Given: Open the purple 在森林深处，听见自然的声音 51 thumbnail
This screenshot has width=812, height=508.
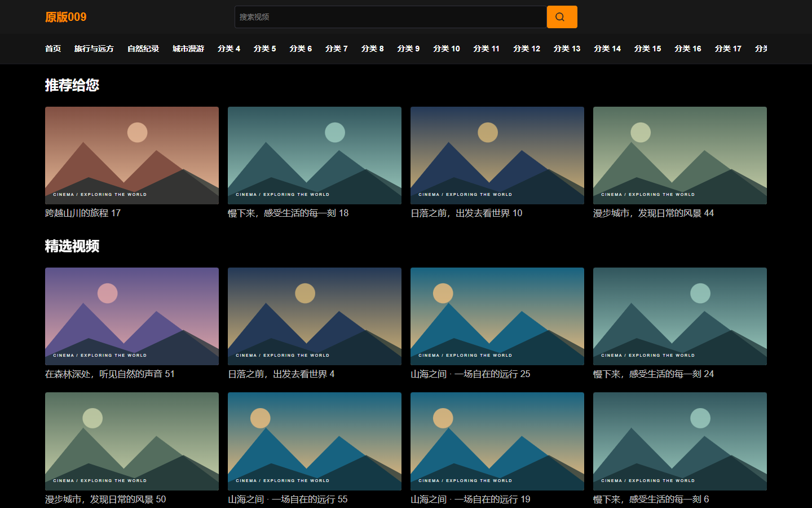Looking at the screenshot, I should click(x=132, y=316).
